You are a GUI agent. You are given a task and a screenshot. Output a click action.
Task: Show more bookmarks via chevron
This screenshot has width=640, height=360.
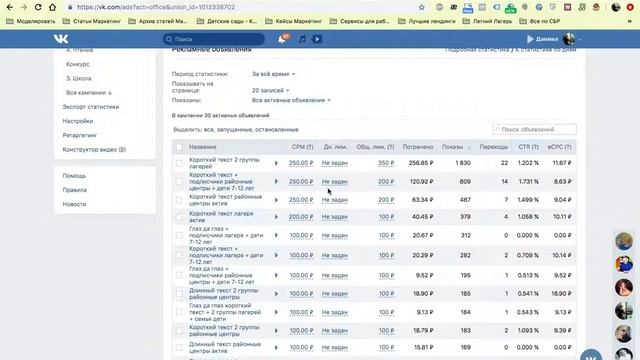point(630,21)
